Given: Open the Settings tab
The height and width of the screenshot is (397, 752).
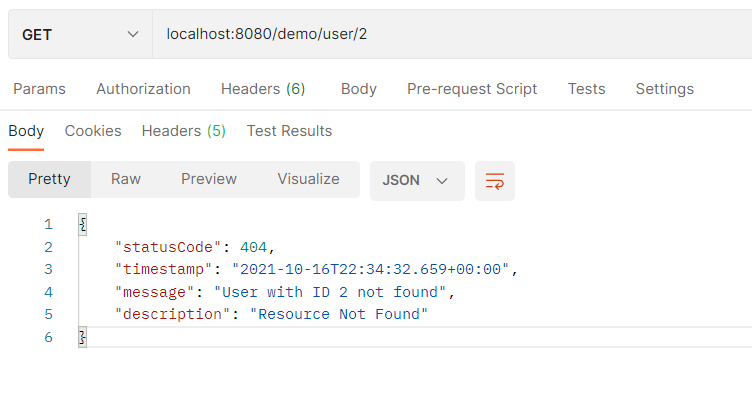Looking at the screenshot, I should [665, 89].
